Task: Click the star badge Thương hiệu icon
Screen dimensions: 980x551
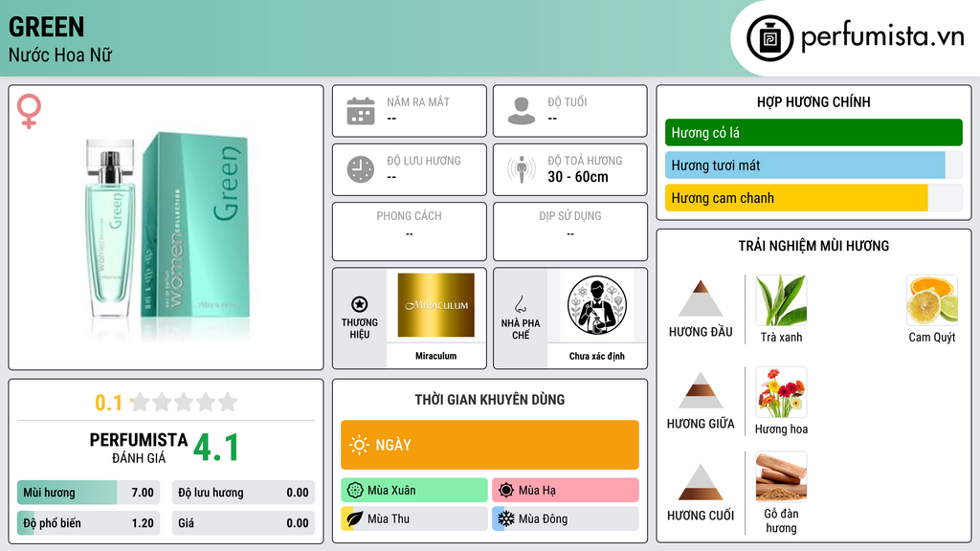Action: point(360,304)
